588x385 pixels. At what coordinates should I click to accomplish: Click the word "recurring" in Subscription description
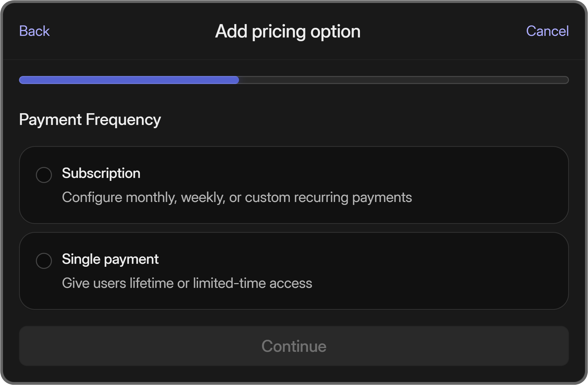pyautogui.click(x=321, y=197)
